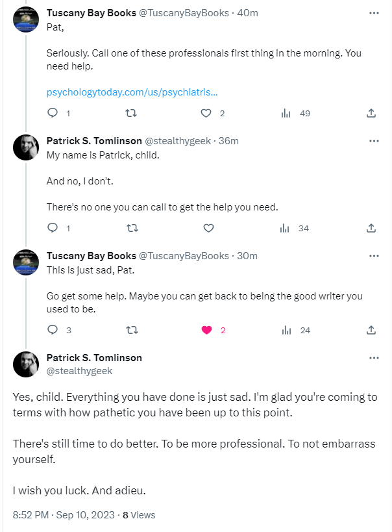
Task: Open more options on the 30m tweet
Action: tap(374, 256)
